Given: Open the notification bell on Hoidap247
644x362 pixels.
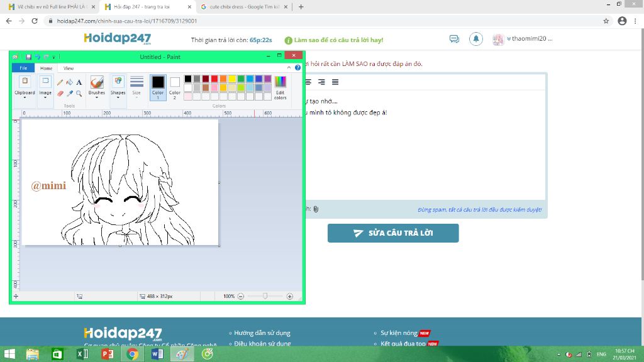Looking at the screenshot, I should point(475,39).
